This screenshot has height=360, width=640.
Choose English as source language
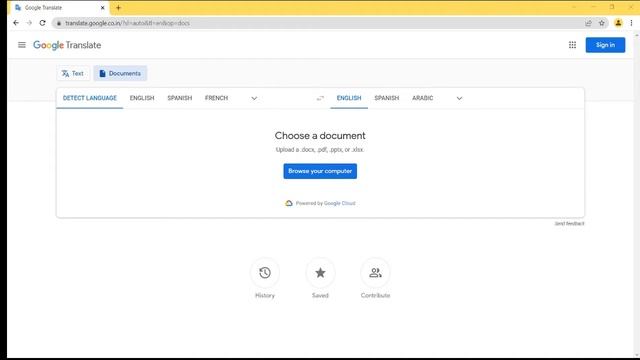pyautogui.click(x=142, y=98)
